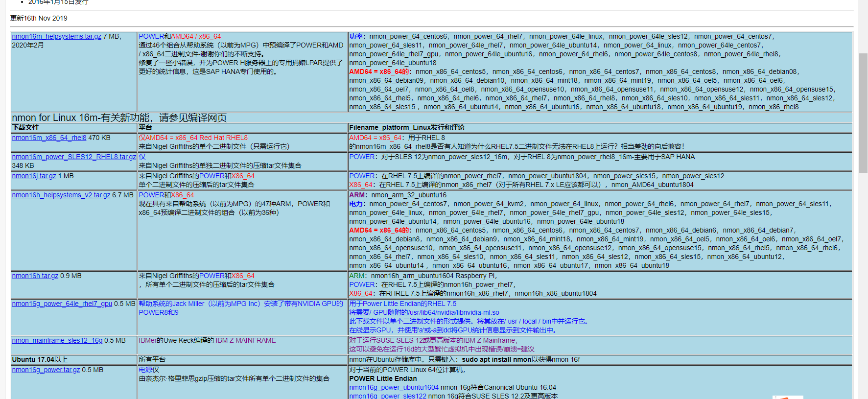Click 'POWER Little Endian' bold text
Image resolution: width=868 pixels, height=399 pixels.
[x=383, y=378]
